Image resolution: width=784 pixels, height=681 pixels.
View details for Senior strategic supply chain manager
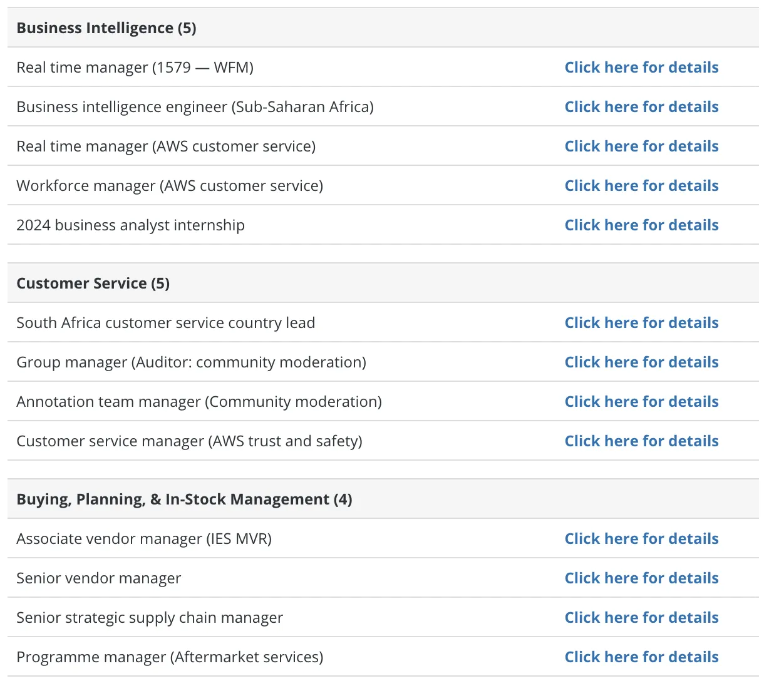[x=641, y=618]
